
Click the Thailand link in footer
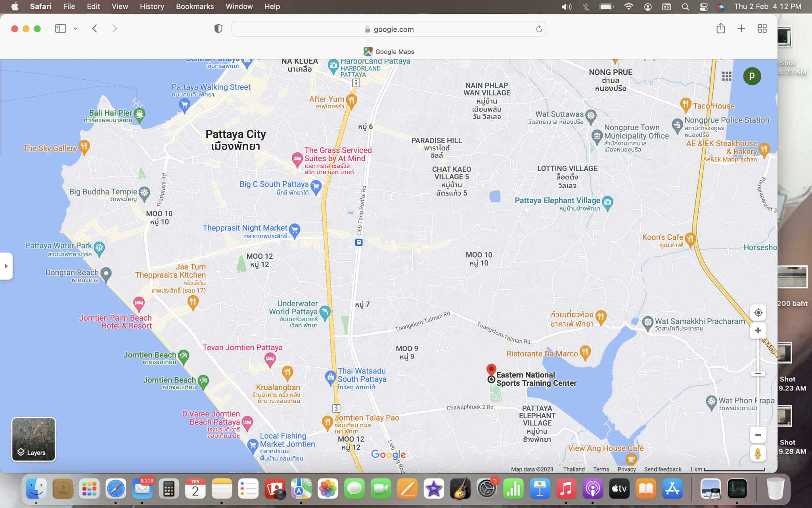click(x=574, y=469)
